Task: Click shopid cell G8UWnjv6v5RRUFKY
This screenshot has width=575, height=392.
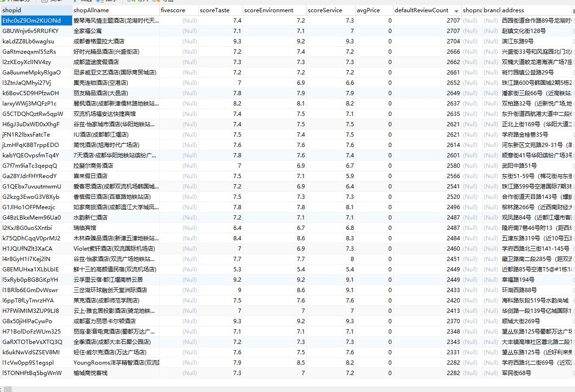Action: coord(36,31)
